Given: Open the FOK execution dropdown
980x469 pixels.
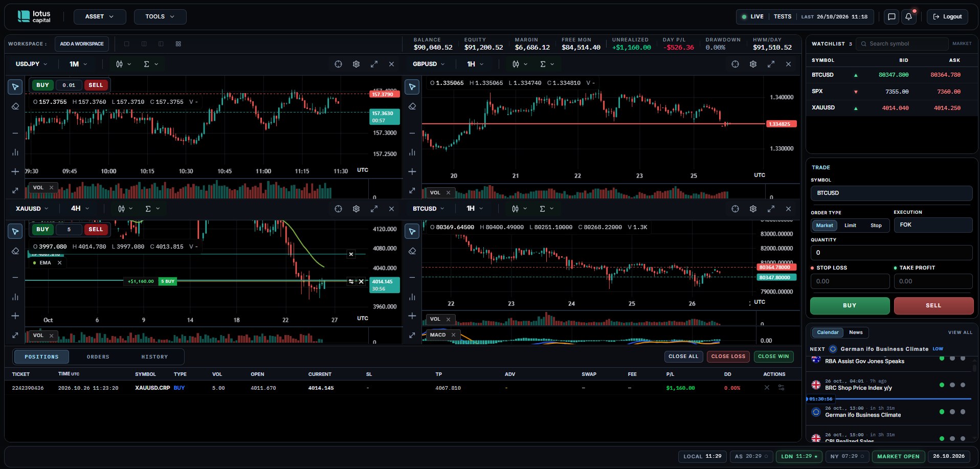Looking at the screenshot, I should [933, 225].
